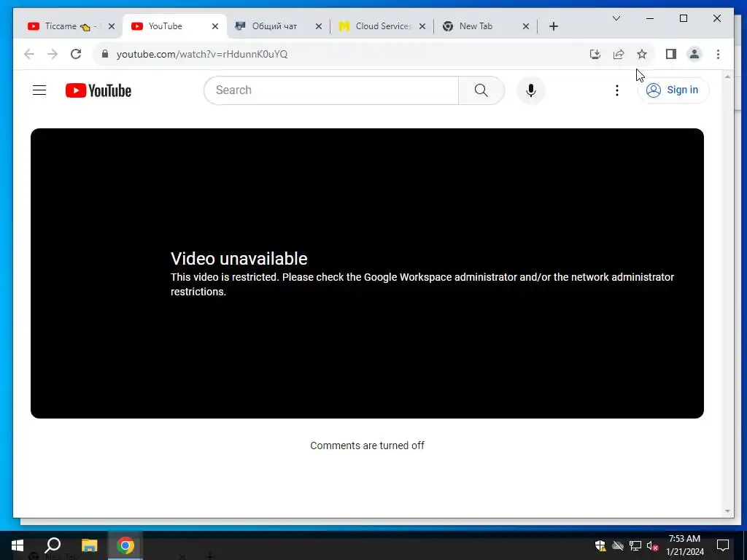Click the page scrollbar down arrow
The width and height of the screenshot is (747, 560).
point(727,511)
